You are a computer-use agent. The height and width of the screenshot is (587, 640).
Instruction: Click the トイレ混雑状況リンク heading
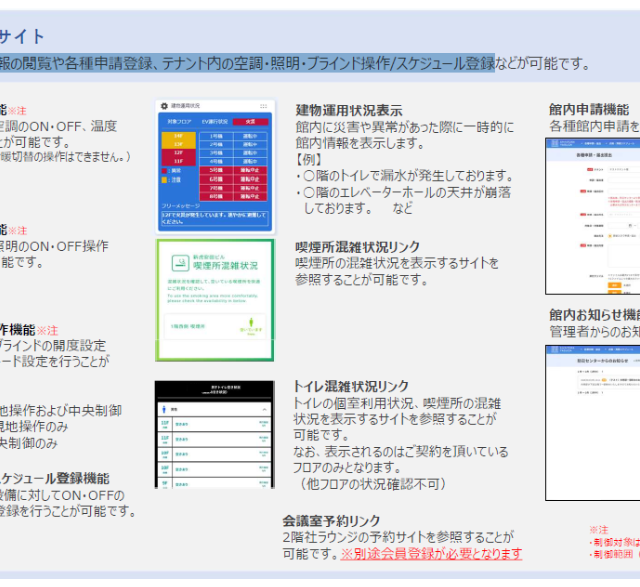[350, 386]
